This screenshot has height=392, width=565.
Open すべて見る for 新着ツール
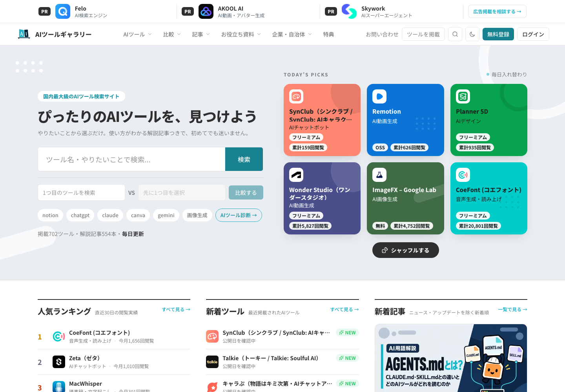pyautogui.click(x=344, y=309)
